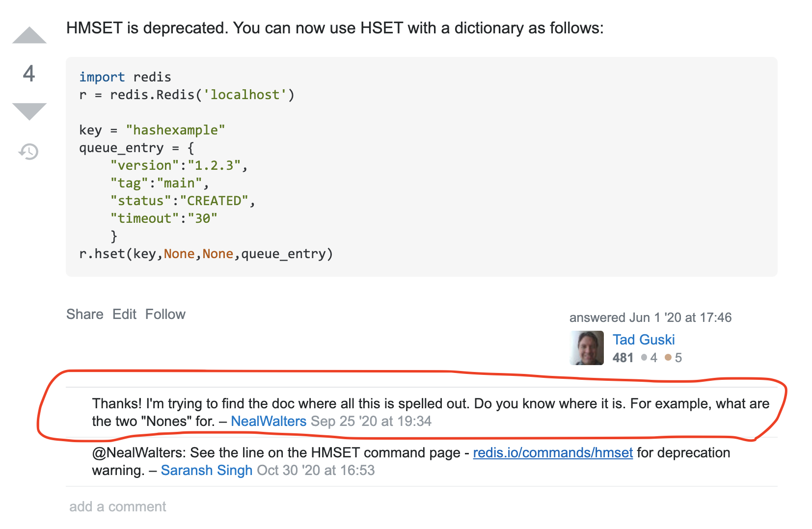The width and height of the screenshot is (812, 529).
Task: Follow this answer
Action: tap(165, 314)
